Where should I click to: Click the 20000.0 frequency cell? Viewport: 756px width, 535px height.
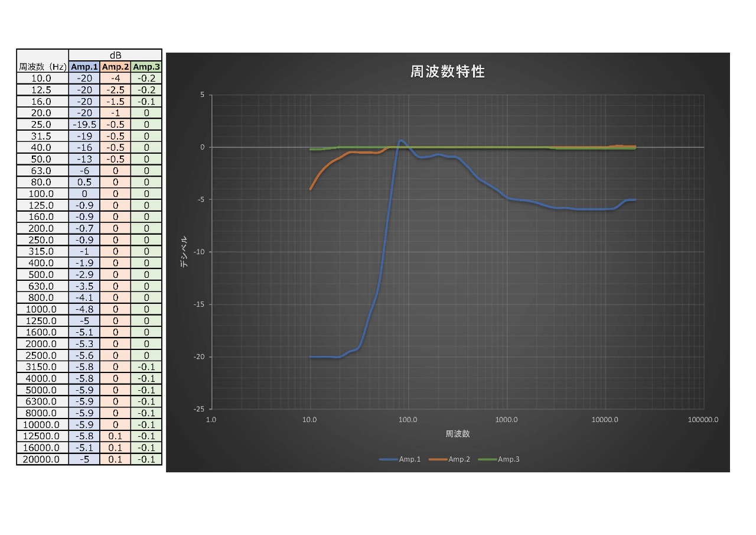(x=42, y=459)
